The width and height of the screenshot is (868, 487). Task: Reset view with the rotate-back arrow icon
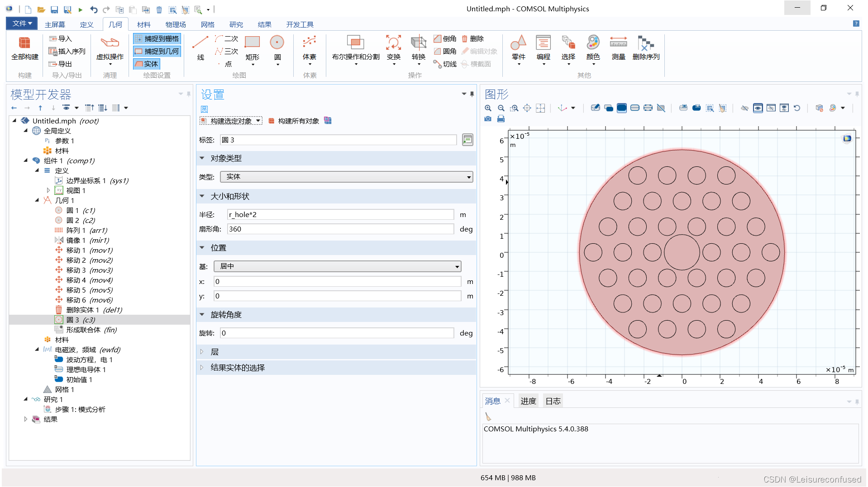pyautogui.click(x=797, y=108)
